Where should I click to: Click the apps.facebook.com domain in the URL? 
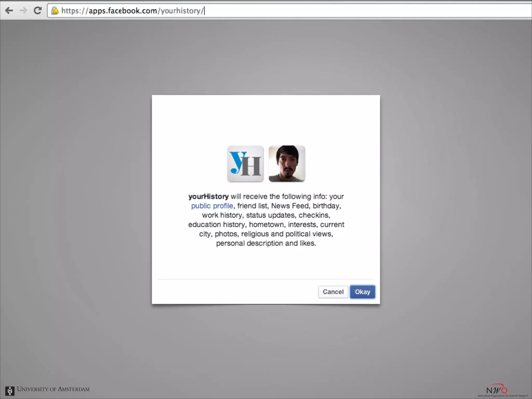coord(123,11)
